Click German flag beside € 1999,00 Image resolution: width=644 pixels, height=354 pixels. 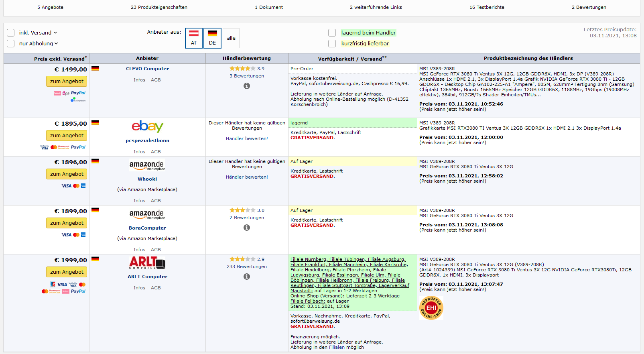pos(95,259)
